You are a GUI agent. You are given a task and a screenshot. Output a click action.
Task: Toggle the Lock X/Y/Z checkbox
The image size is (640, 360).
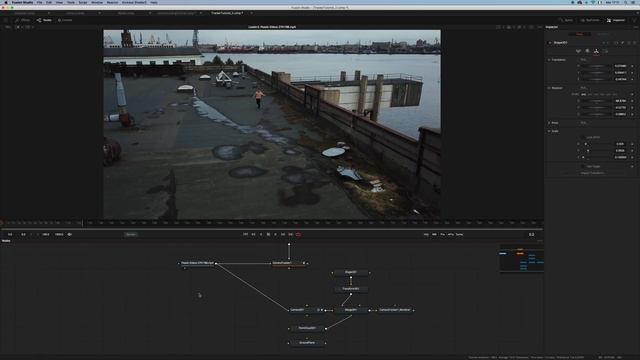pyautogui.click(x=583, y=138)
